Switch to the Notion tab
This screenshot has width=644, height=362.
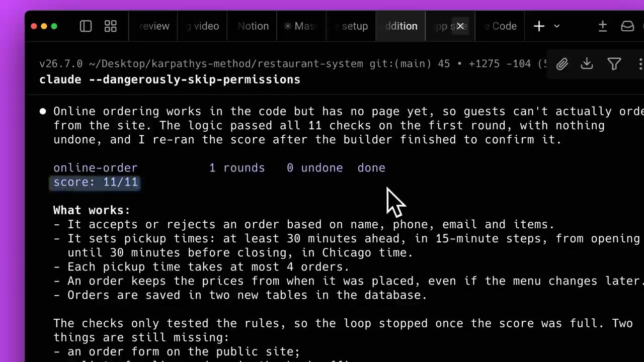(x=253, y=26)
